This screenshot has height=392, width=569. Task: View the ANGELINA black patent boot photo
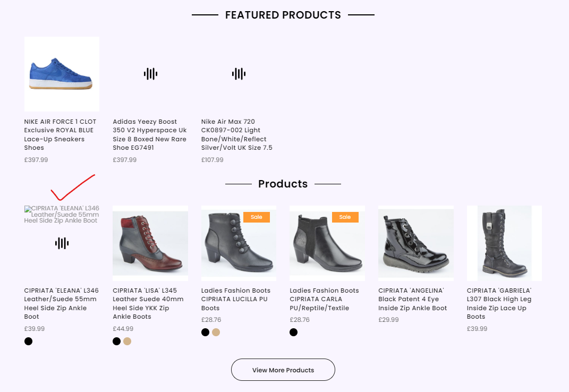tap(415, 243)
